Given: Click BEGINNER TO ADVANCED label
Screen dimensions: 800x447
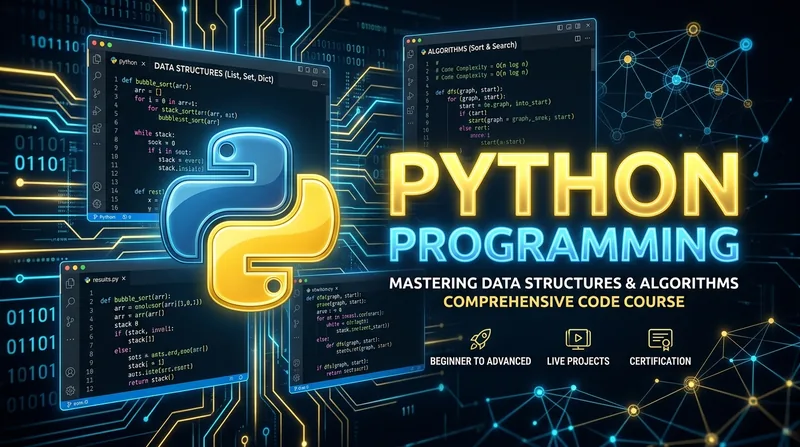Looking at the screenshot, I should point(480,361).
